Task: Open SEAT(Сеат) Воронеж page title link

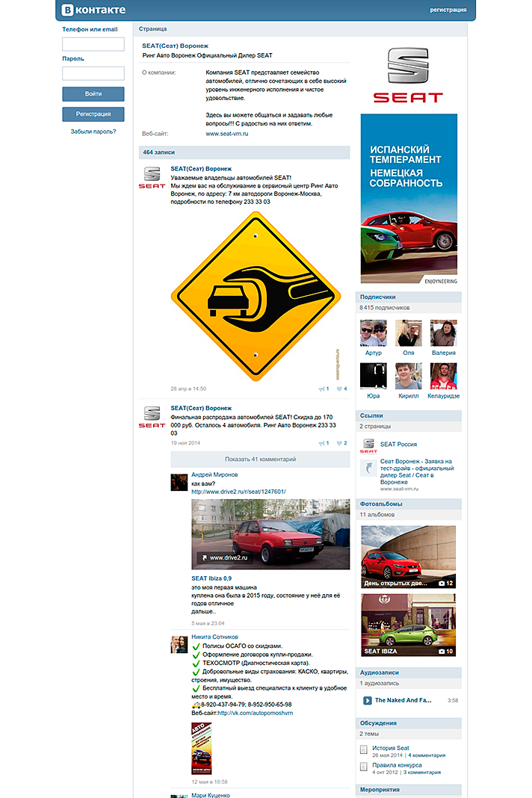Action: point(175,46)
